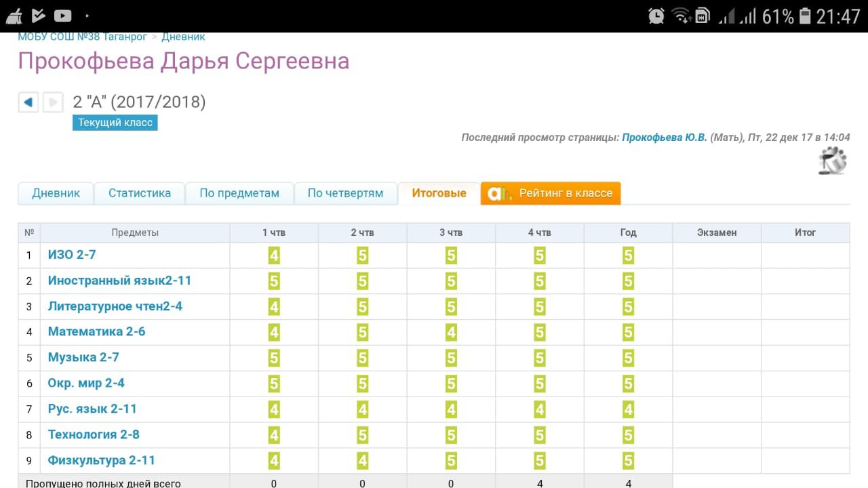Screen dimensions: 868x488
Task: Click Литературное чтен2-4 year grade 5
Action: [x=628, y=307]
